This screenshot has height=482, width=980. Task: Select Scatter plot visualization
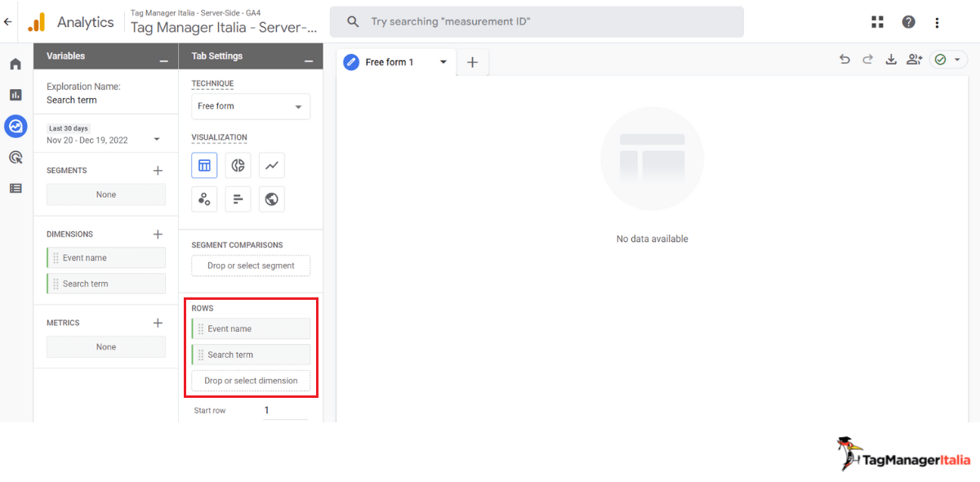click(204, 199)
